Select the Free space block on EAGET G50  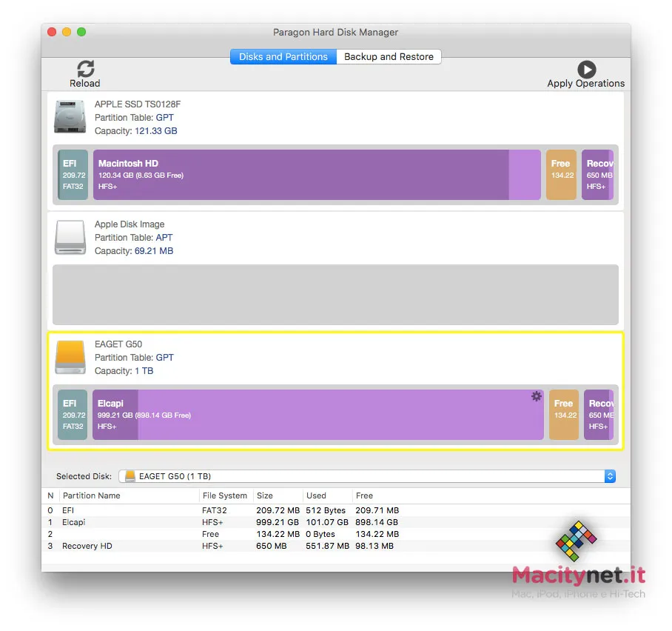tap(564, 415)
